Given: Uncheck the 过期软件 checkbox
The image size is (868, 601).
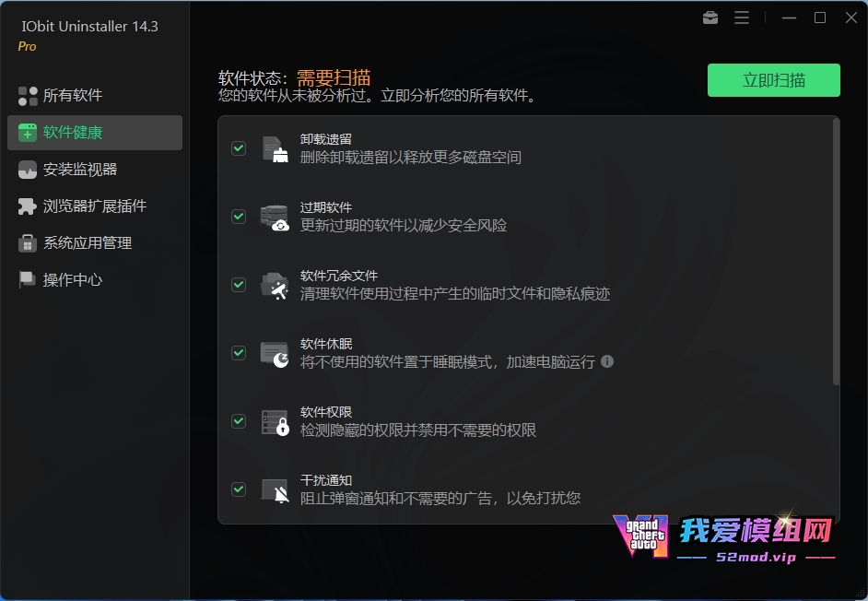Looking at the screenshot, I should [239, 216].
